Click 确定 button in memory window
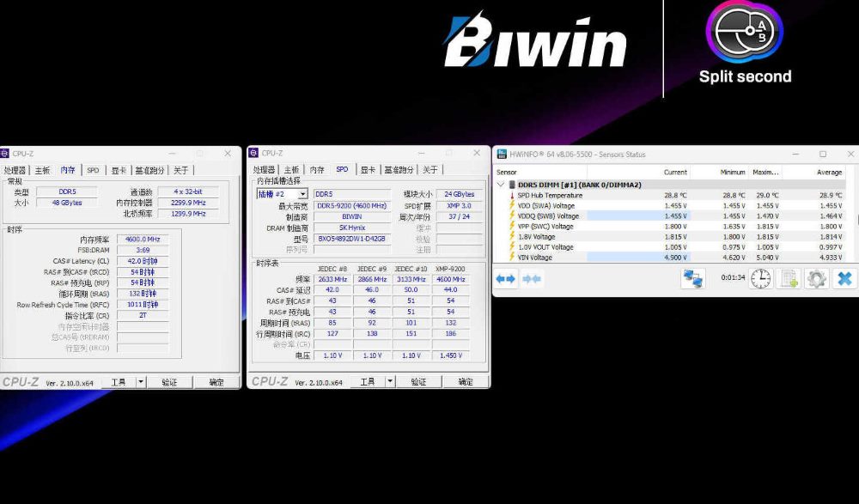This screenshot has height=504, width=859. [216, 382]
